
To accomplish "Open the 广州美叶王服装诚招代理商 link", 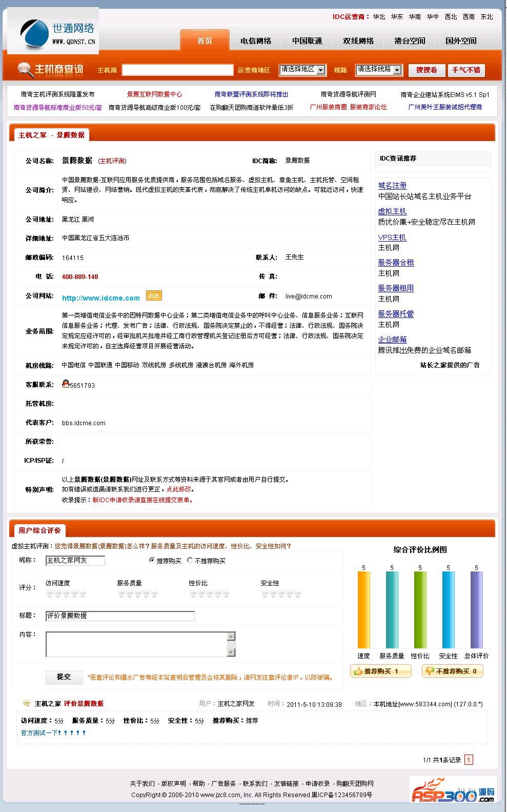I will coord(445,107).
